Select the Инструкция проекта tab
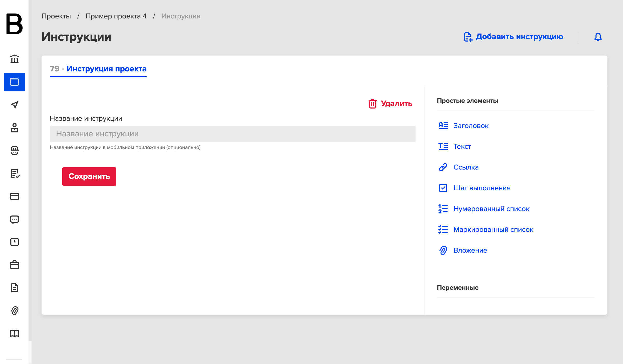The image size is (623, 364). (x=98, y=69)
